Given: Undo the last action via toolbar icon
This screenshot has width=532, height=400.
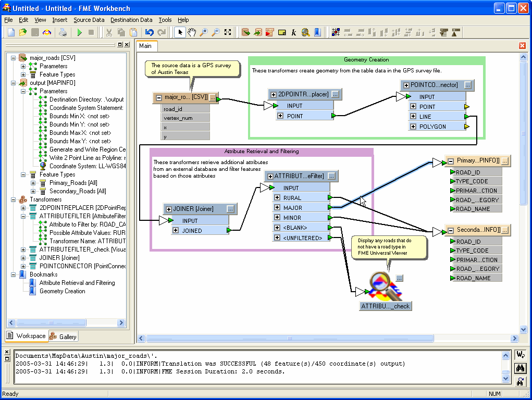Looking at the screenshot, I should (149, 32).
